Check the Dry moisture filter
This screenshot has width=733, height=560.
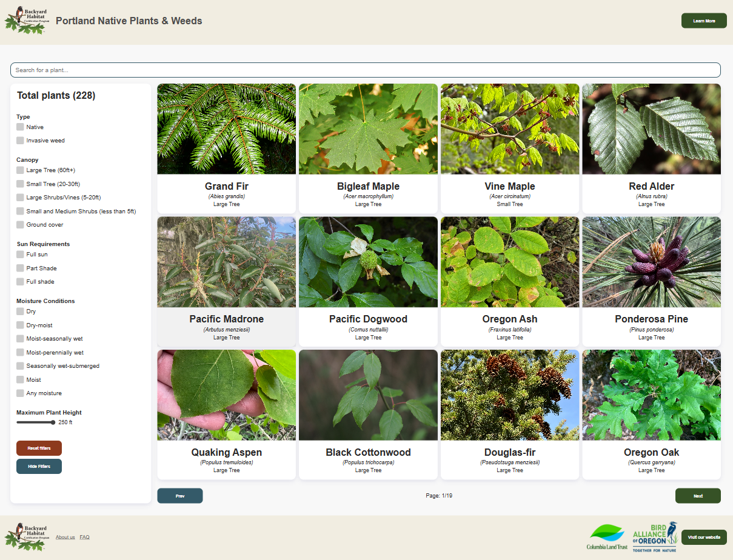coord(20,312)
